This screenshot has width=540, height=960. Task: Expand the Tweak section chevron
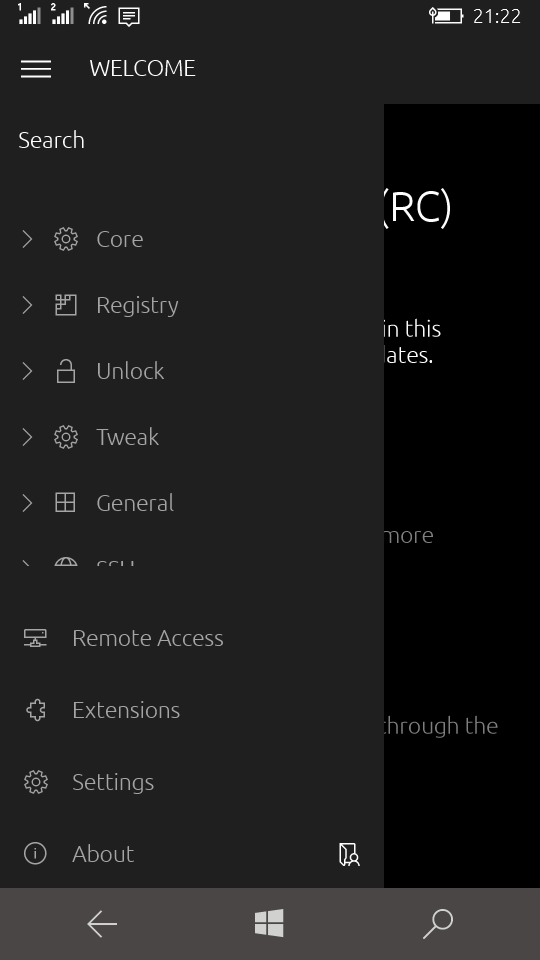[x=27, y=437]
